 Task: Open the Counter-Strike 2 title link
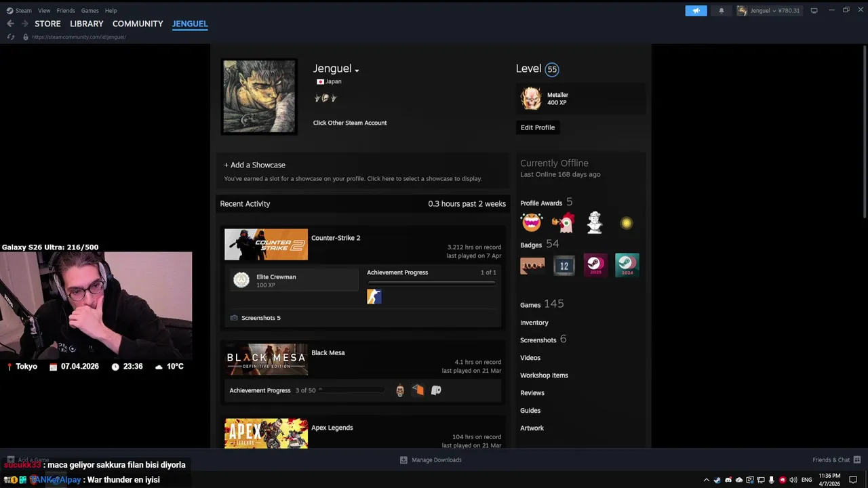click(336, 238)
